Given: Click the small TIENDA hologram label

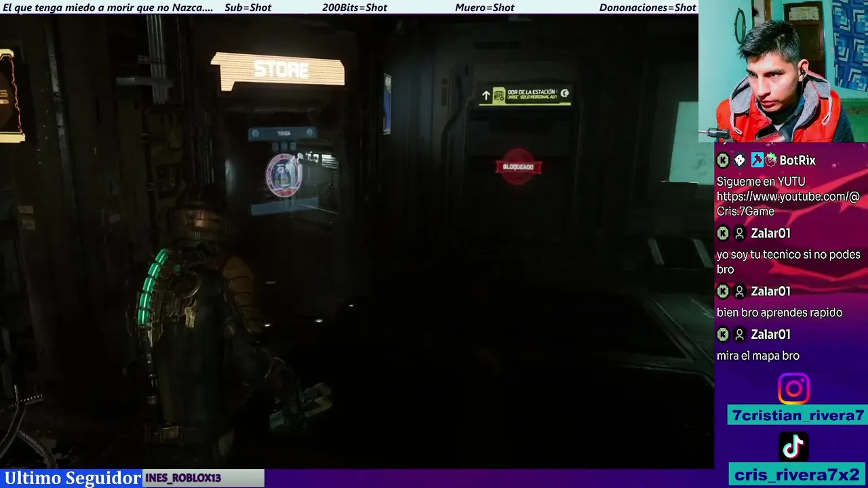Looking at the screenshot, I should click(x=283, y=134).
